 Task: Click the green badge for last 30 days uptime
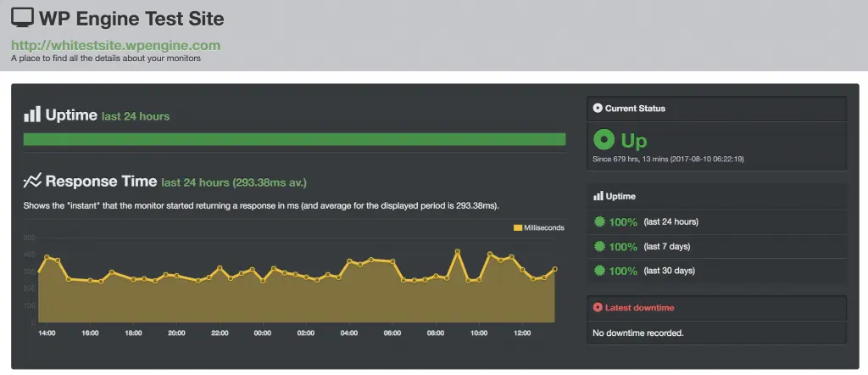point(599,271)
